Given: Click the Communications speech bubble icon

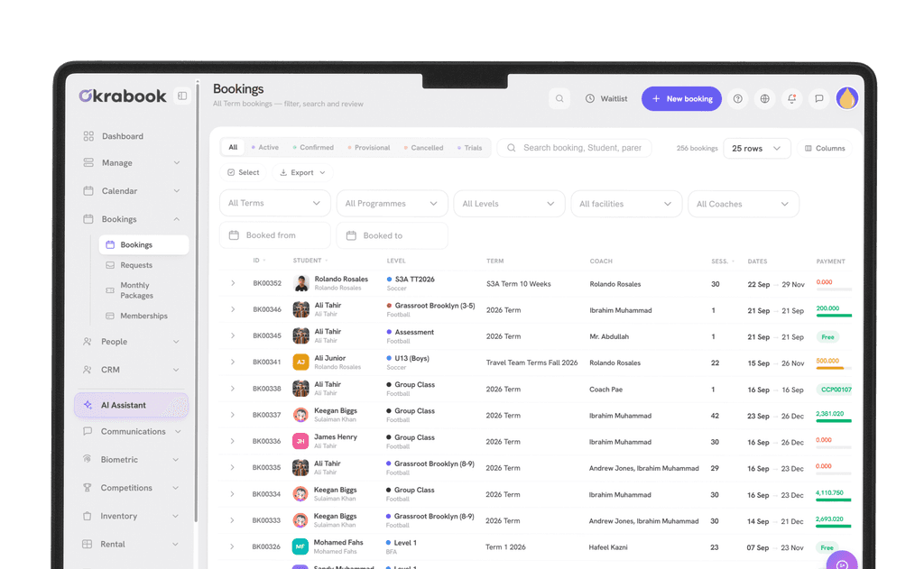Looking at the screenshot, I should pos(88,431).
